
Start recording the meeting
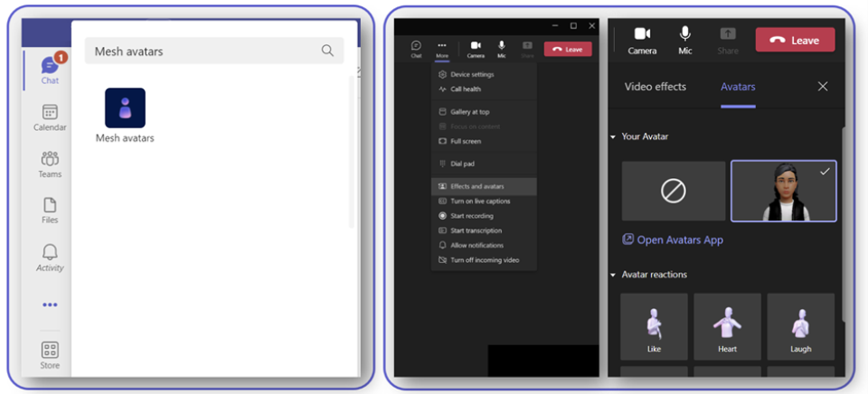(x=471, y=216)
